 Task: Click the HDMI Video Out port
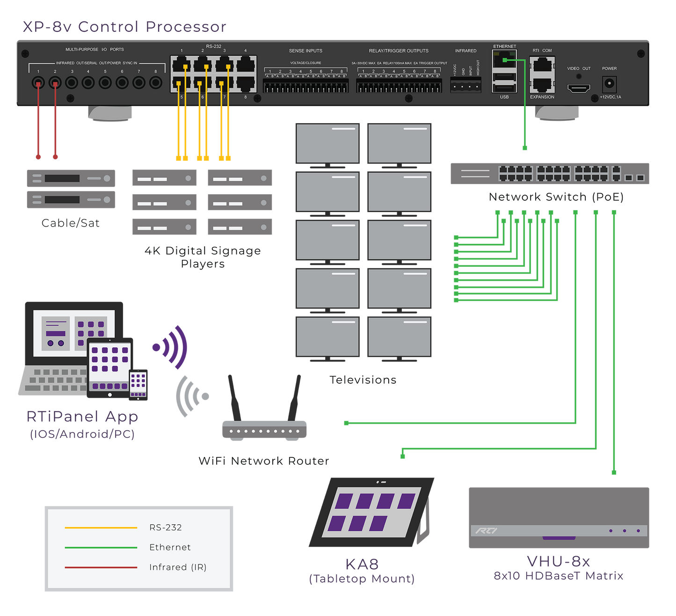(x=579, y=88)
